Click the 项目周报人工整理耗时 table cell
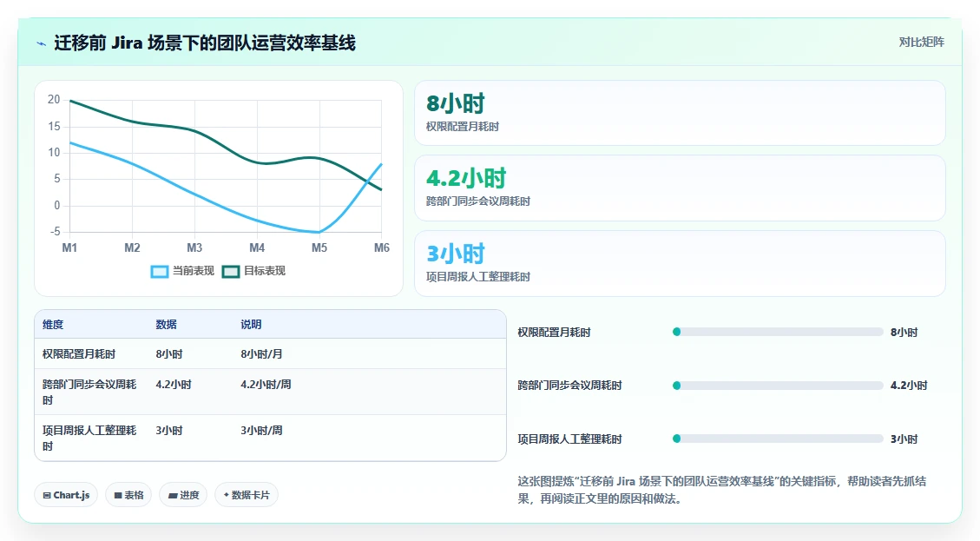 click(89, 439)
